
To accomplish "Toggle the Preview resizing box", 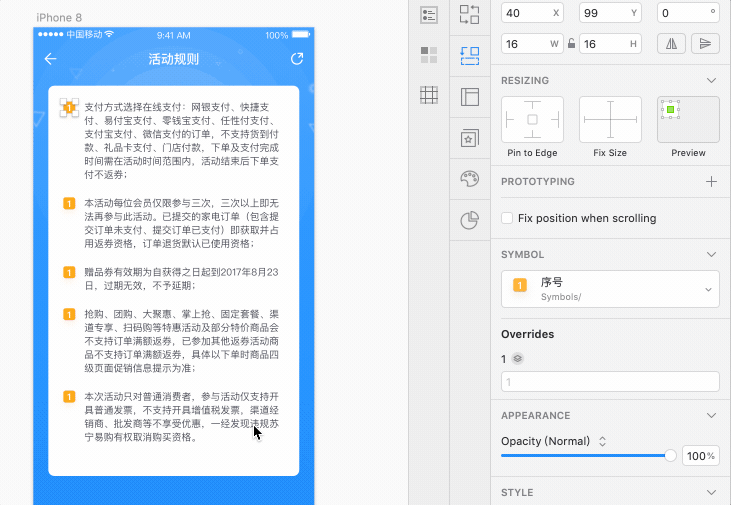I will click(x=688, y=120).
